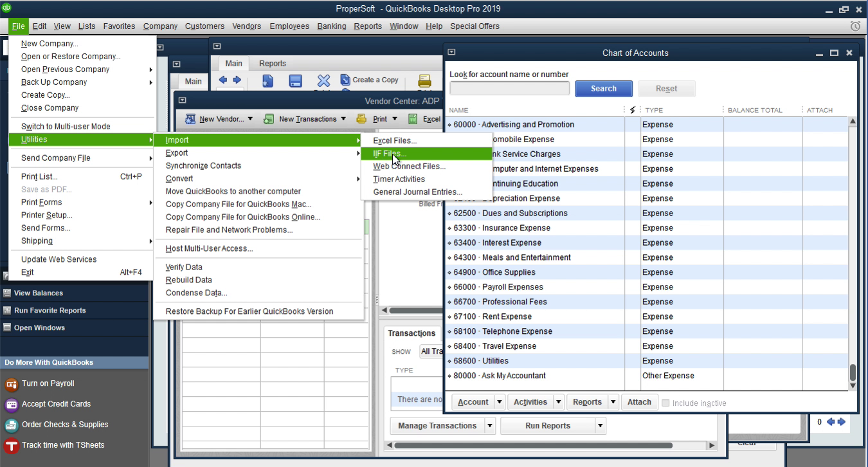
Task: Click the Save transaction icon
Action: point(295,80)
